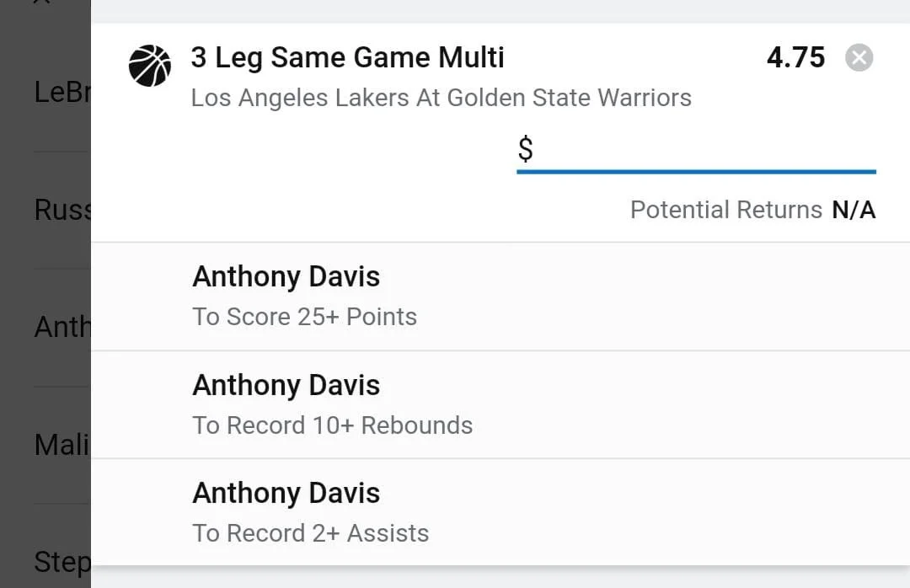Select the partially hidden Russ player row

point(61,210)
